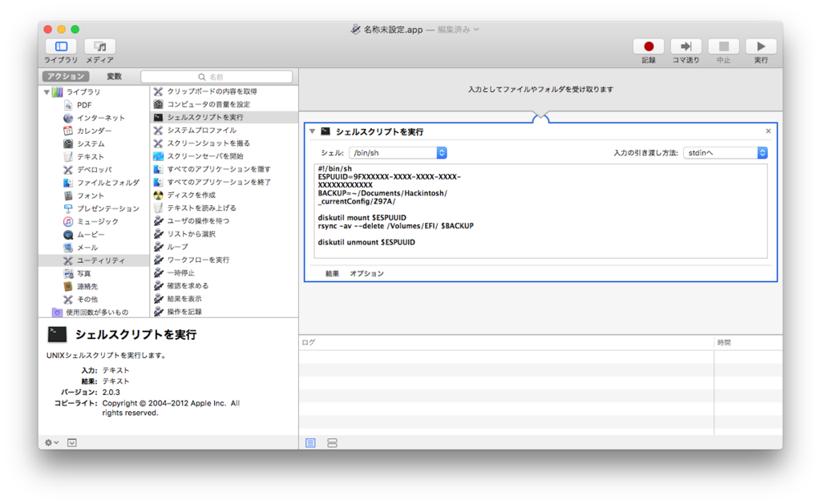This screenshot has width=821, height=504.
Task: Show the 結果 results pane
Action: 332,274
